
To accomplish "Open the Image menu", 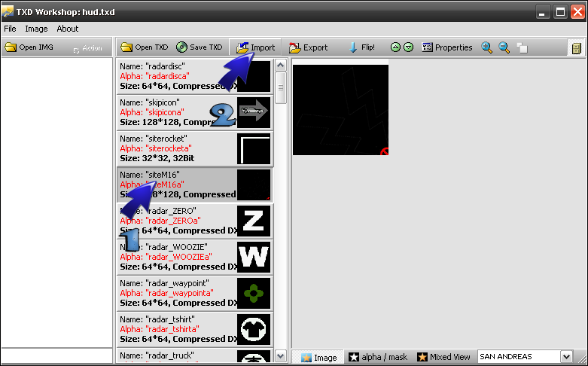I will click(36, 29).
